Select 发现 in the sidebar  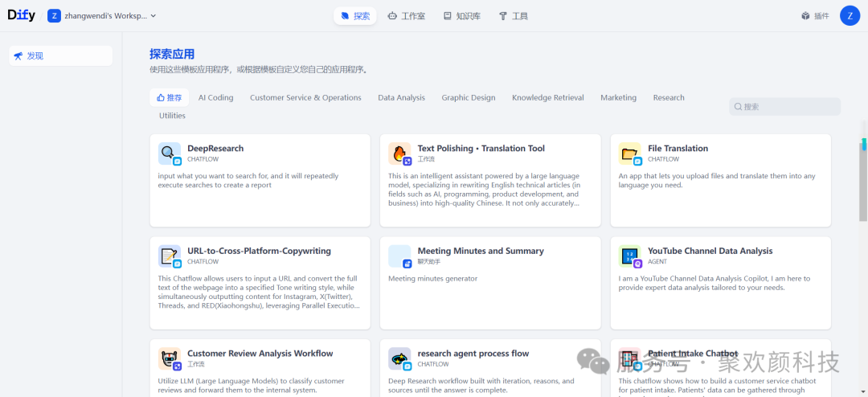click(61, 56)
